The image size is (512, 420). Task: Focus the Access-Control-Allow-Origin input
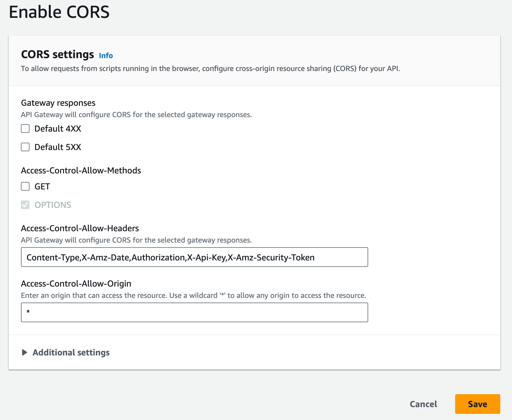coord(194,312)
